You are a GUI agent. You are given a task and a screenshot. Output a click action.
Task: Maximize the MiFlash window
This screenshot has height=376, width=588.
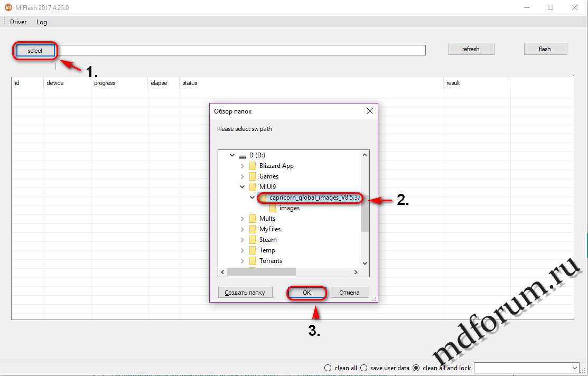(550, 7)
